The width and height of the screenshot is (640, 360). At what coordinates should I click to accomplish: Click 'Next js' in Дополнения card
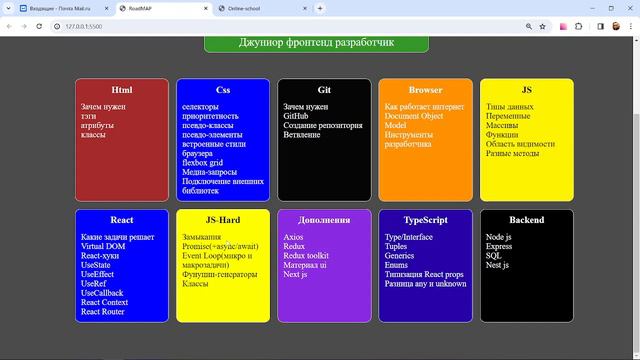(295, 275)
